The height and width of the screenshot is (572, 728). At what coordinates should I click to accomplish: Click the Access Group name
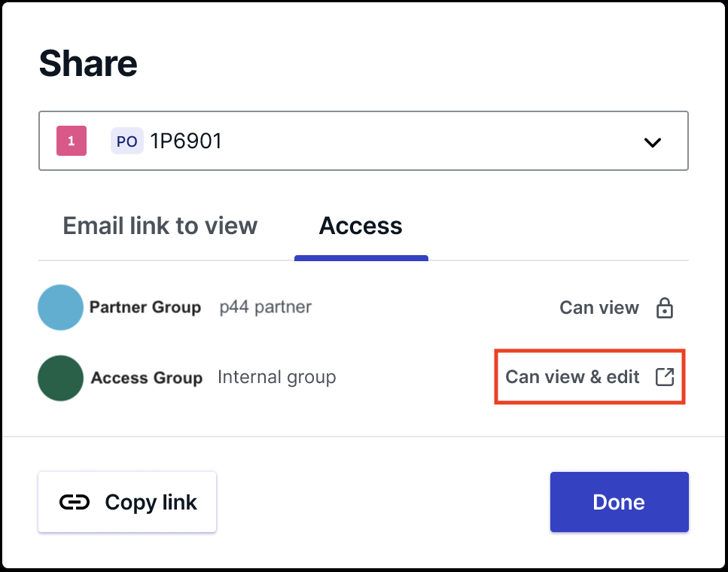(147, 378)
